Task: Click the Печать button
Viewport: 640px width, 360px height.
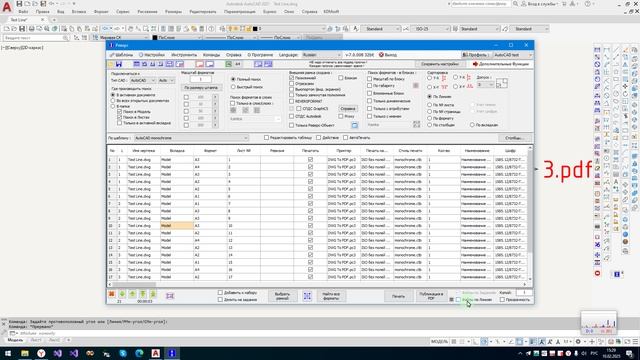Action: click(x=398, y=296)
